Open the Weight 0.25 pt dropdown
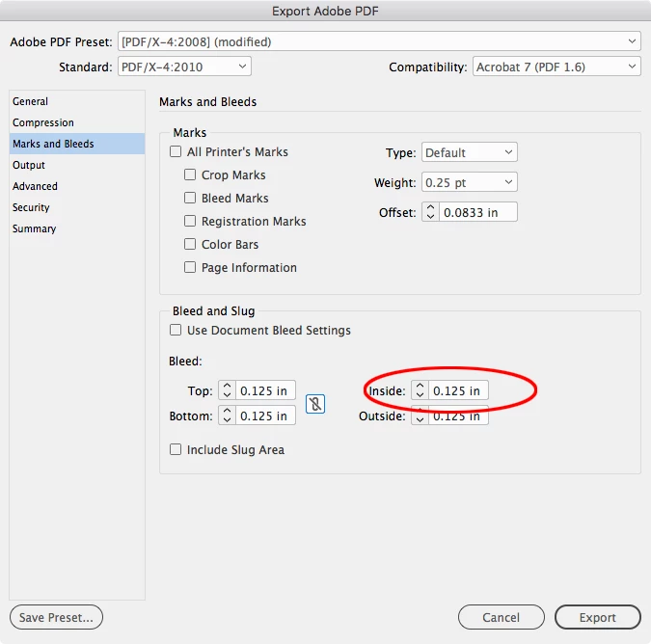The height and width of the screenshot is (644, 651). pos(469,182)
